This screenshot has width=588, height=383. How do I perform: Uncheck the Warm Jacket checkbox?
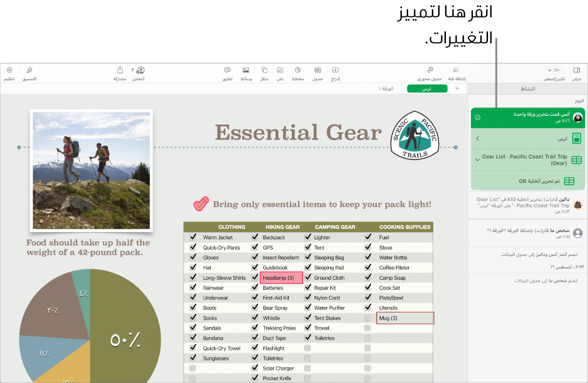[192, 238]
